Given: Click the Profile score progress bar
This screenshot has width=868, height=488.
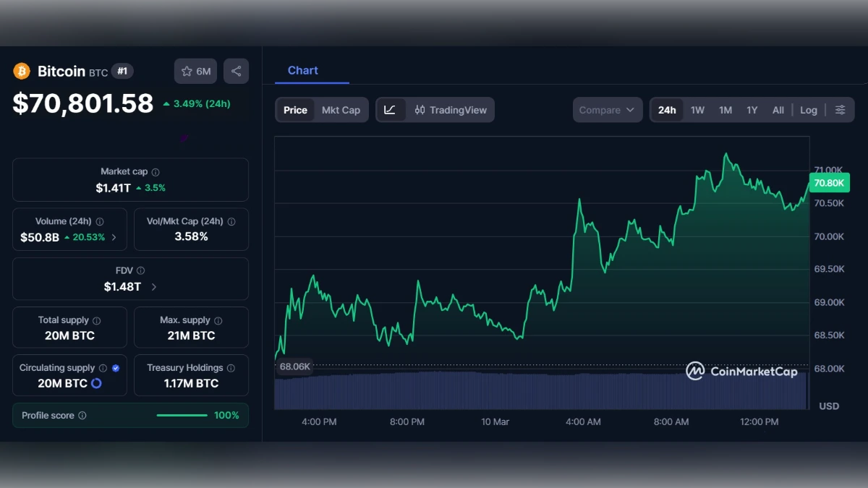Looking at the screenshot, I should [182, 416].
